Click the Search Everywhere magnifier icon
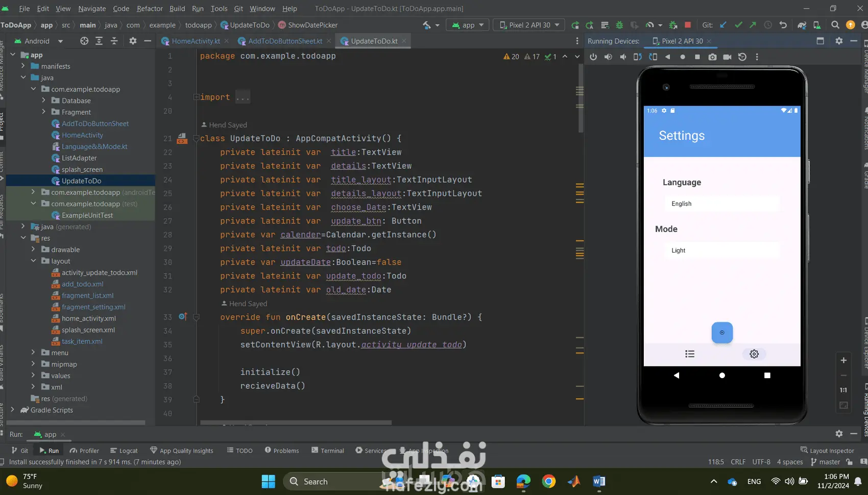 click(x=835, y=25)
